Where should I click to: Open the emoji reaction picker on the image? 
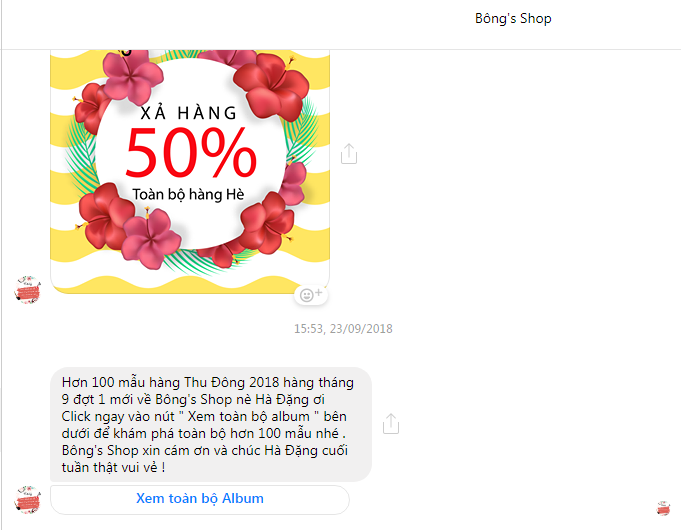[x=311, y=295]
